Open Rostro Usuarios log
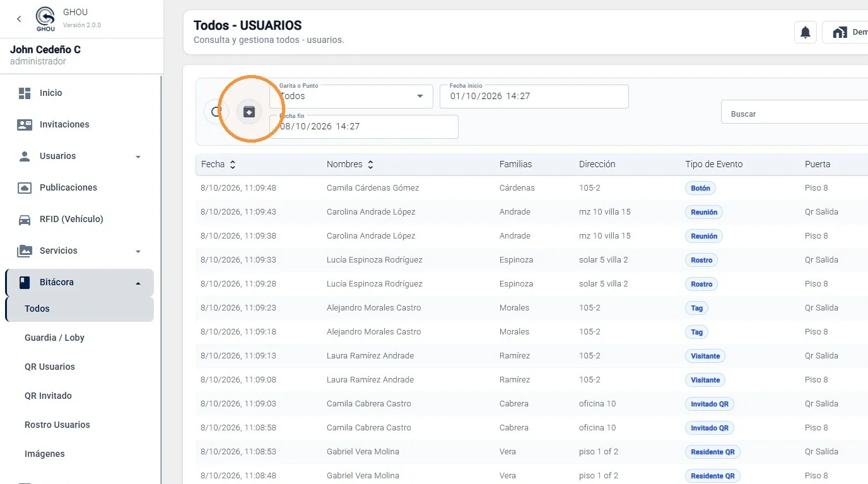The width and height of the screenshot is (868, 484). [57, 425]
